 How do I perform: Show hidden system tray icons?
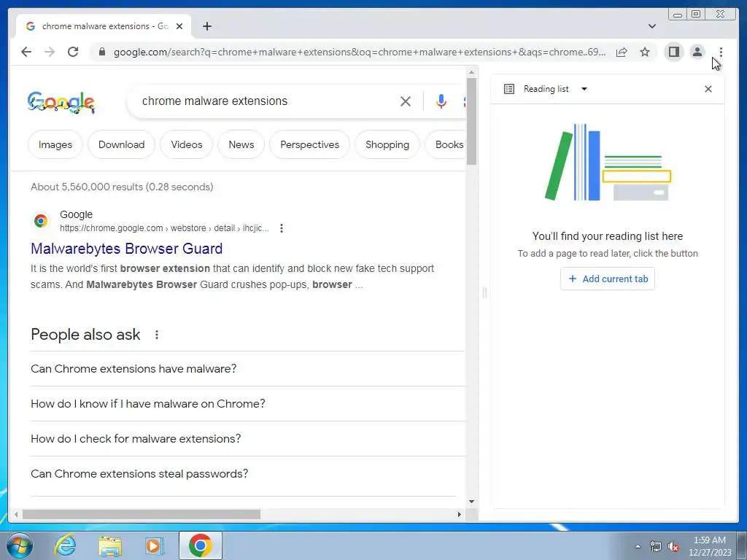(x=638, y=546)
